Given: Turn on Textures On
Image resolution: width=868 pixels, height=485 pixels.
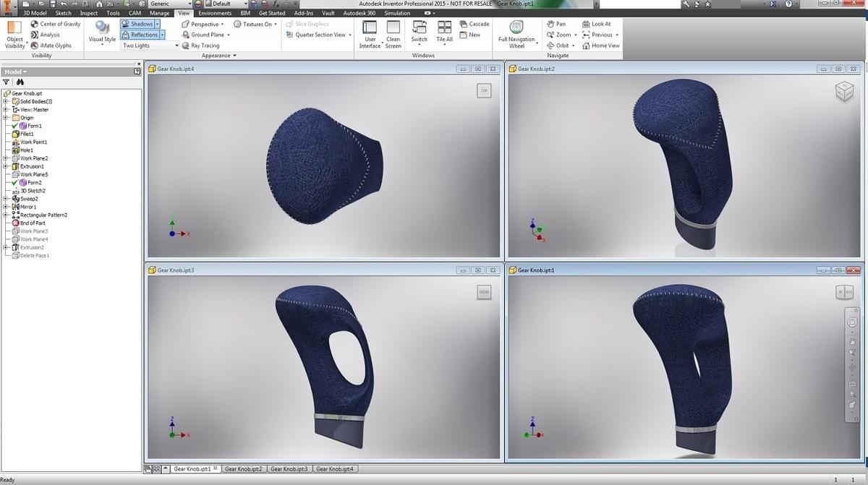Looking at the screenshot, I should click(253, 23).
